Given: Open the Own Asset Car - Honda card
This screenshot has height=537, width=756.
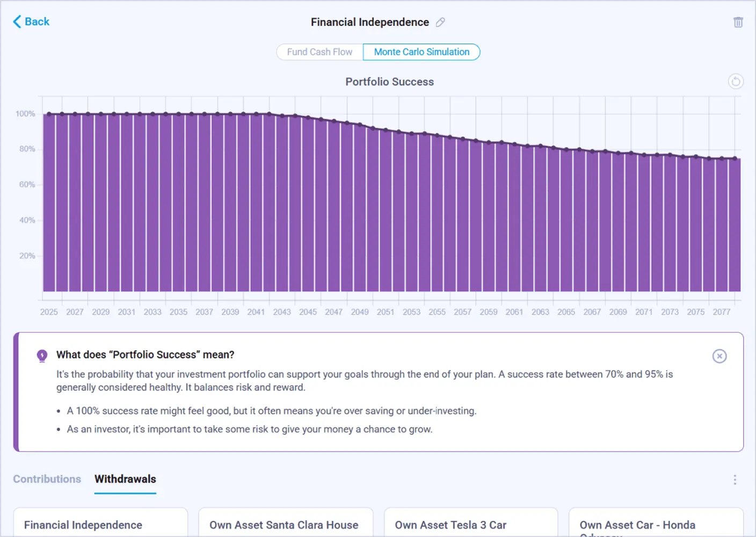Looking at the screenshot, I should (656, 523).
